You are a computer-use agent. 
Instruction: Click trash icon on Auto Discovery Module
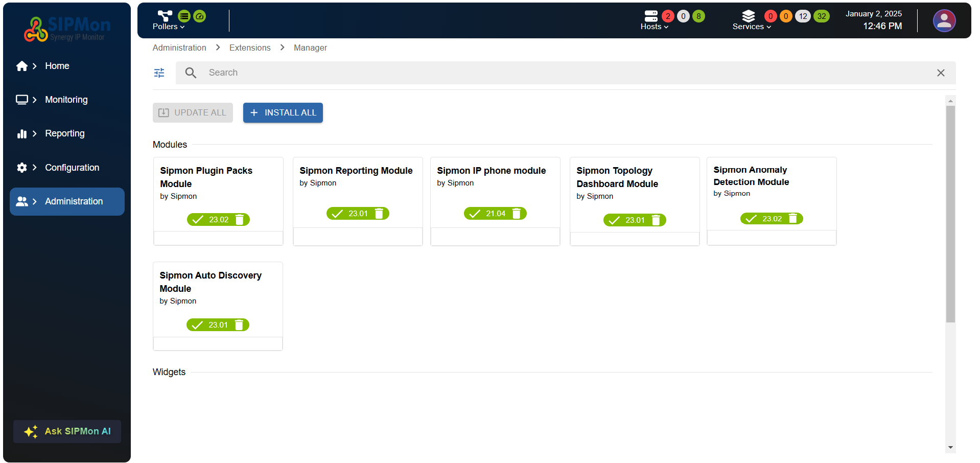[x=239, y=325]
